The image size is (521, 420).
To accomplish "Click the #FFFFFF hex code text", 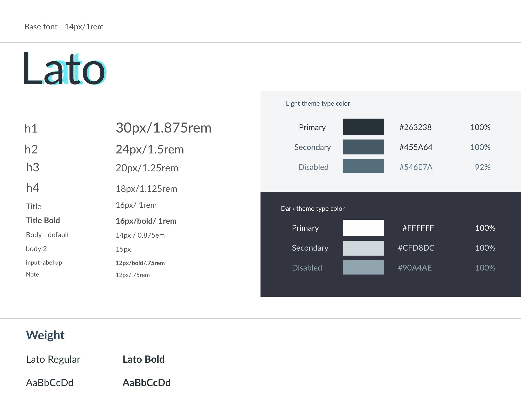I will (418, 228).
